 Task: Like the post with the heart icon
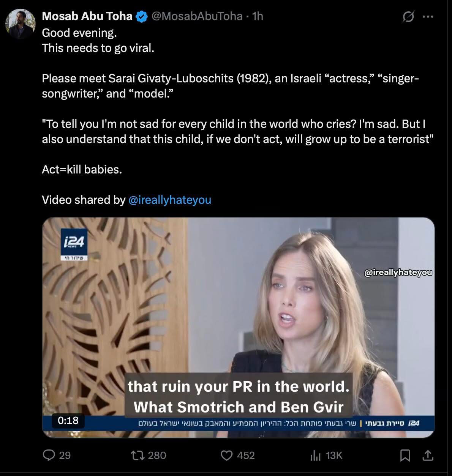[x=226, y=455]
